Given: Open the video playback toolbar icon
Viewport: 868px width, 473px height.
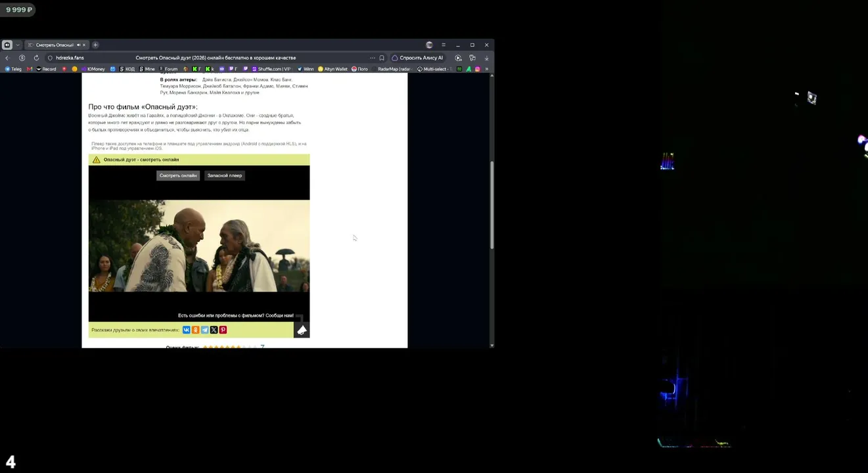Looking at the screenshot, I should click(x=459, y=58).
